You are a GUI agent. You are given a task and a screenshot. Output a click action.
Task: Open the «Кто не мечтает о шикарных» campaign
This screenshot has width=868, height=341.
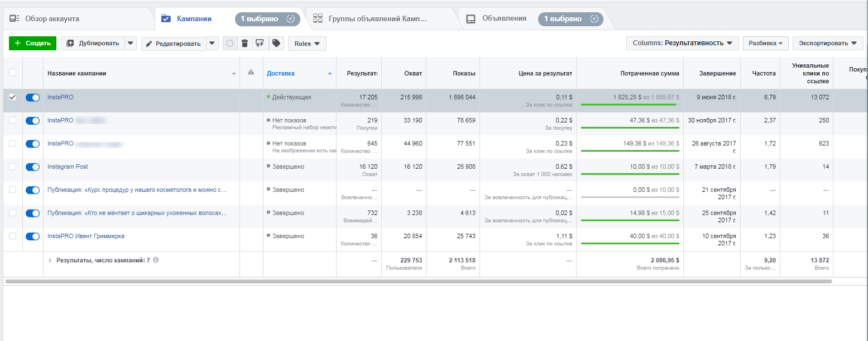pos(137,213)
